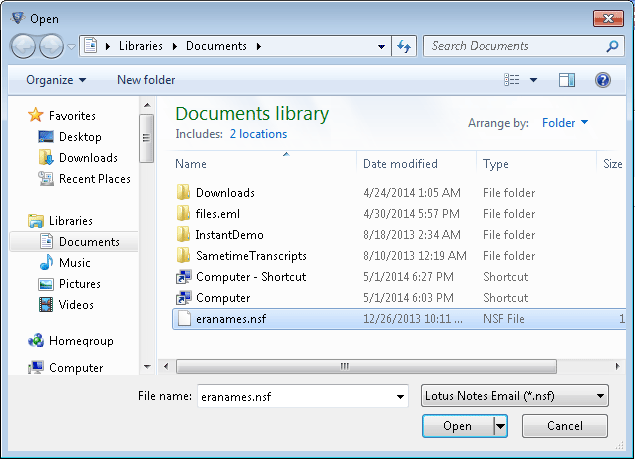Click the library icon in the address bar
This screenshot has height=459, width=635.
coord(91,46)
